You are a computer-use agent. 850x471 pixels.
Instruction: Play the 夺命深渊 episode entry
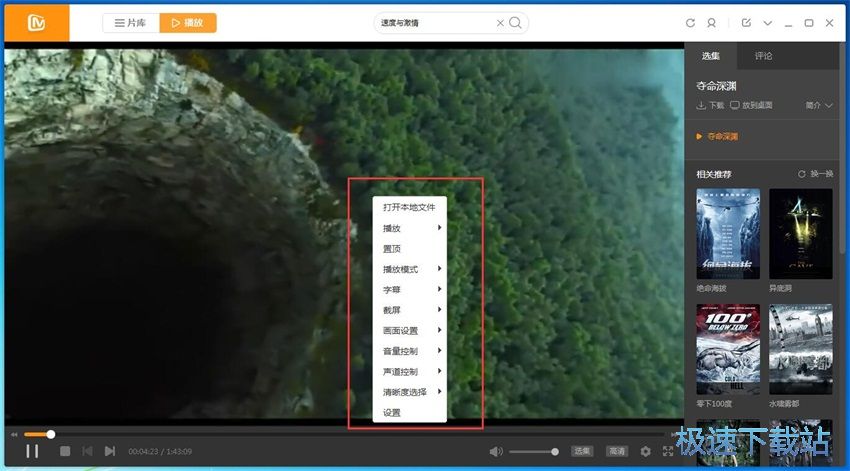click(x=718, y=137)
